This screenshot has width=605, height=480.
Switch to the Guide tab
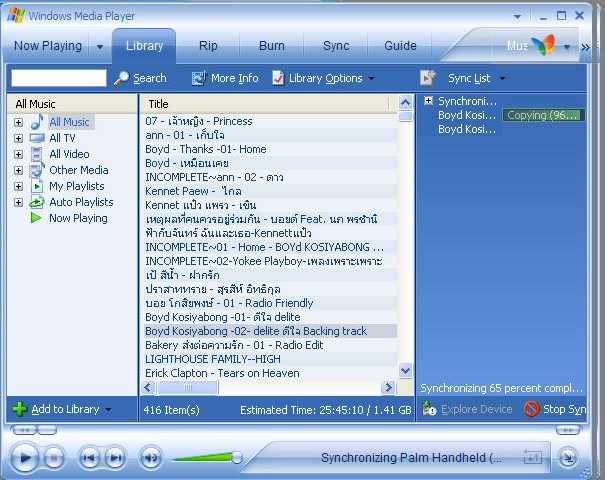tap(401, 46)
